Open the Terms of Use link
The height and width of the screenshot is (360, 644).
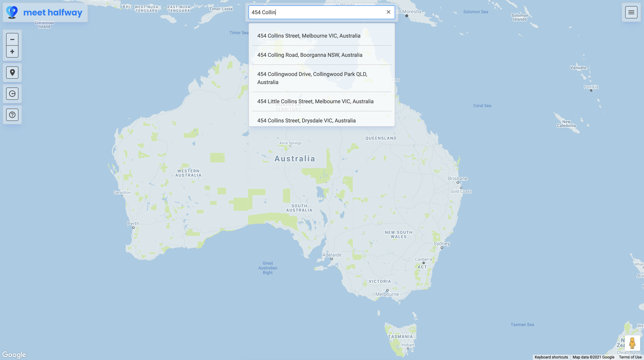tap(630, 357)
